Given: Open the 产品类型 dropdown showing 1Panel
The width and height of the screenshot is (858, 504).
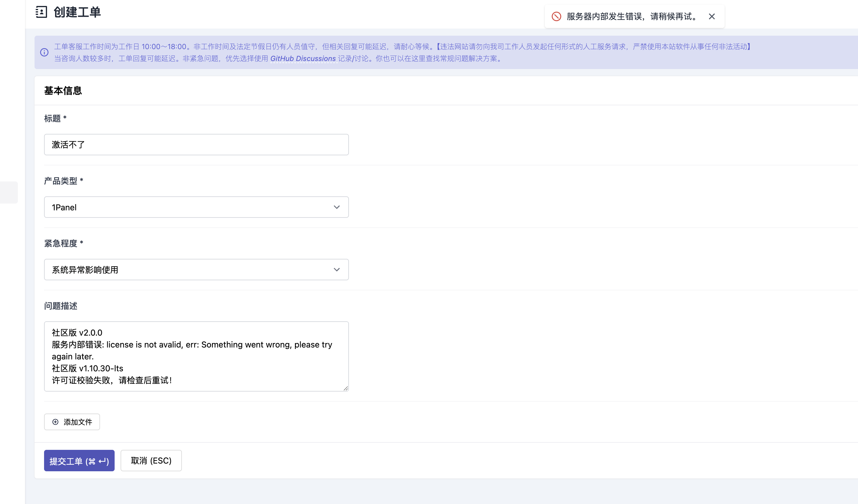Looking at the screenshot, I should click(x=196, y=207).
